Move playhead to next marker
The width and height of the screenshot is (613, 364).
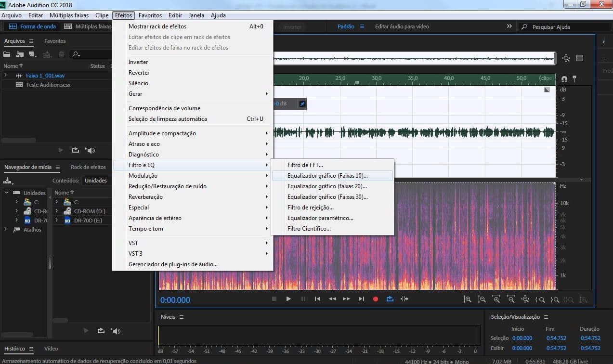[361, 299]
